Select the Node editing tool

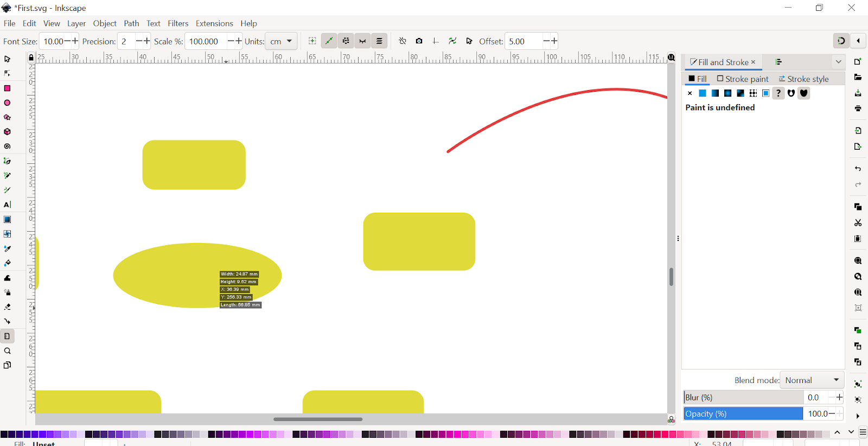pos(8,73)
